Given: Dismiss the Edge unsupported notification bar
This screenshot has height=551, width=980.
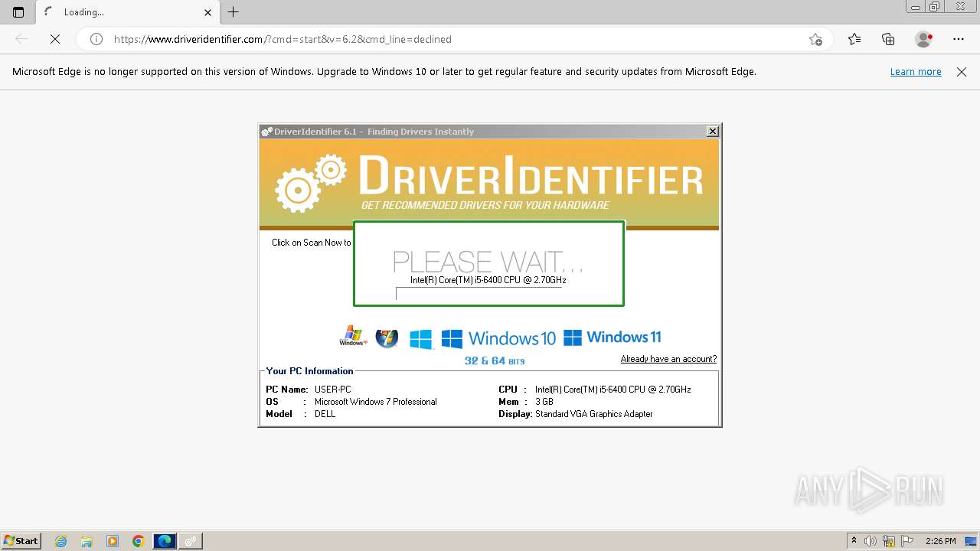Looking at the screenshot, I should tap(962, 72).
